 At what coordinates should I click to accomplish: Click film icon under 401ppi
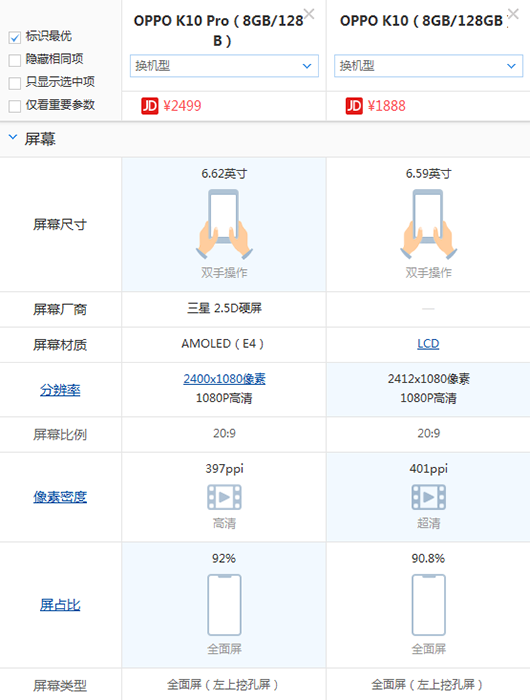pyautogui.click(x=428, y=497)
